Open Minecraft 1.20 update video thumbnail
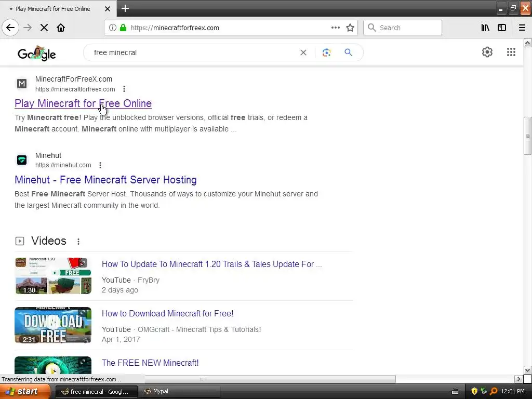 pos(53,276)
